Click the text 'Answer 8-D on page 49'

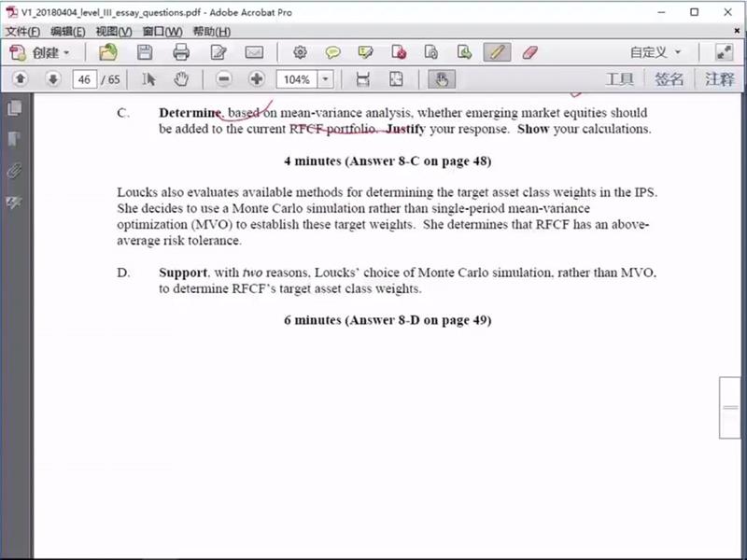418,320
